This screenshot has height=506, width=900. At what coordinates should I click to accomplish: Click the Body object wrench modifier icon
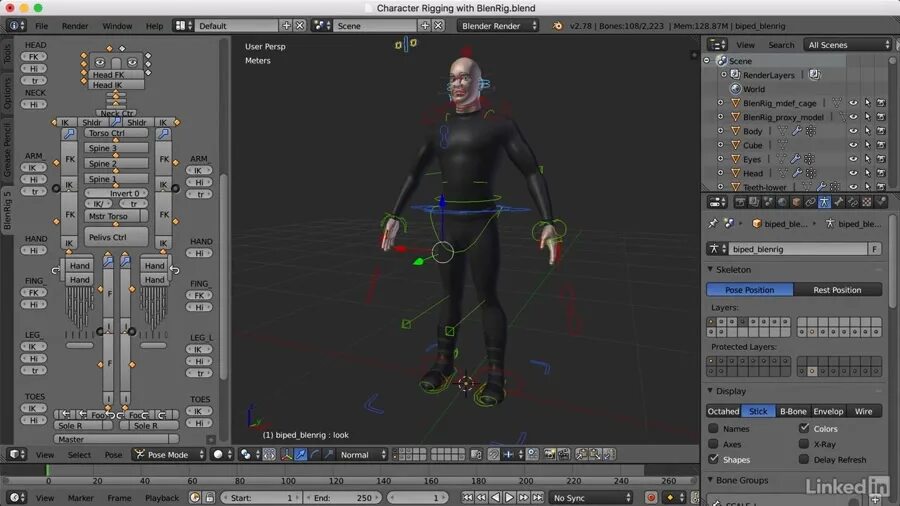[797, 131]
